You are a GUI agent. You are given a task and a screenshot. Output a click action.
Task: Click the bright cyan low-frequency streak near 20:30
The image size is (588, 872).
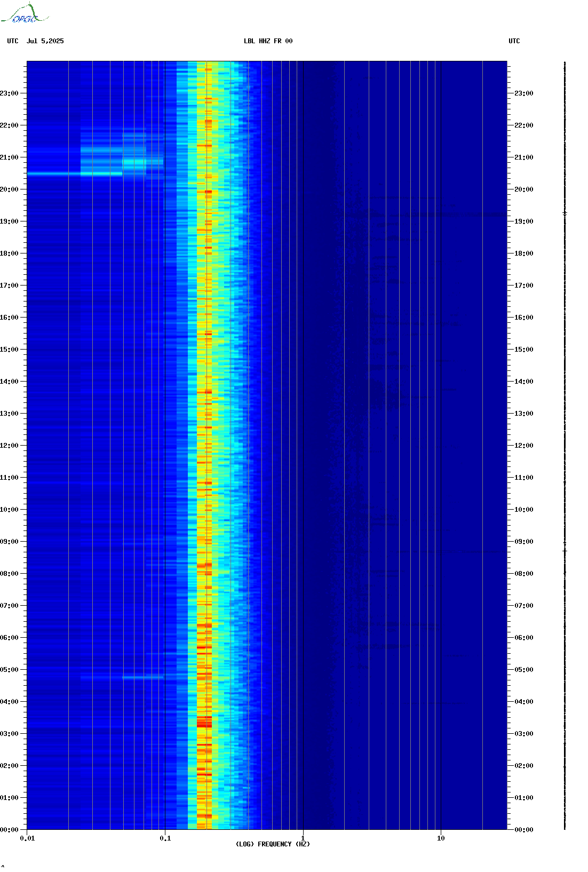[x=75, y=174]
